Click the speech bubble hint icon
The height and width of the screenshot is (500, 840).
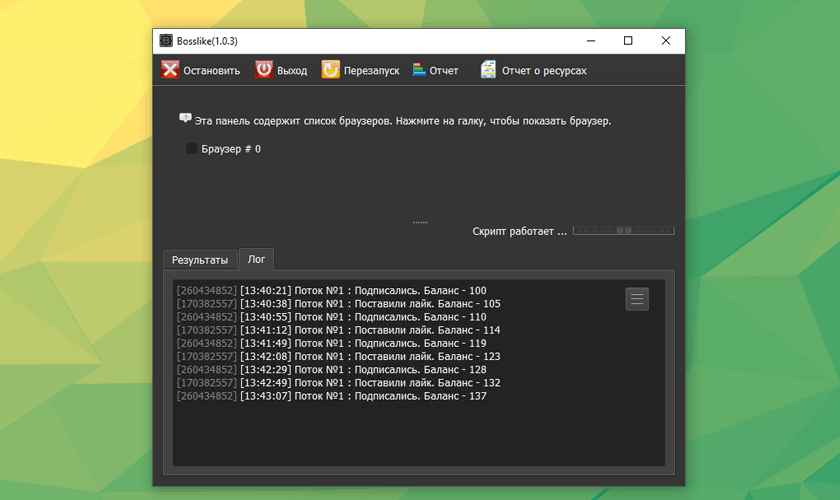point(185,118)
